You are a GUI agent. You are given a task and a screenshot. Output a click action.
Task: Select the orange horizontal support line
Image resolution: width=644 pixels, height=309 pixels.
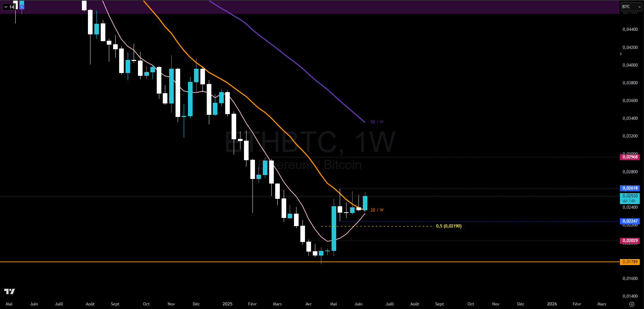[x=142, y=262]
